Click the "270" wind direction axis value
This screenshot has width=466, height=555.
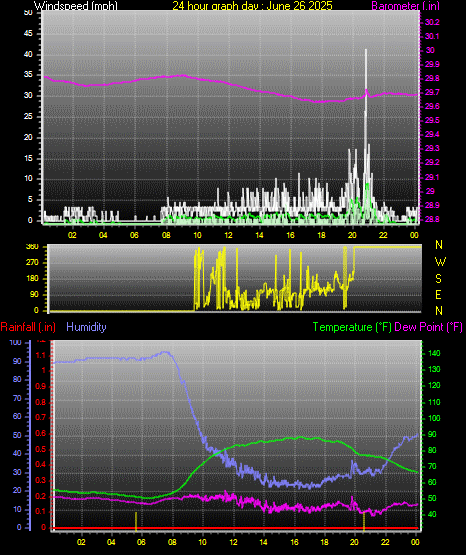[x=32, y=263]
